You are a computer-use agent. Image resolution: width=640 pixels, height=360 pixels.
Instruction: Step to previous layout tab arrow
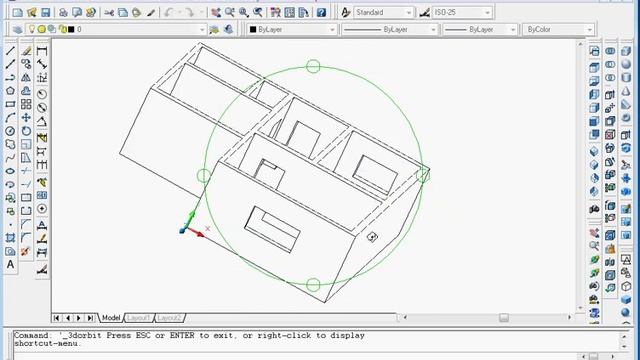68,318
